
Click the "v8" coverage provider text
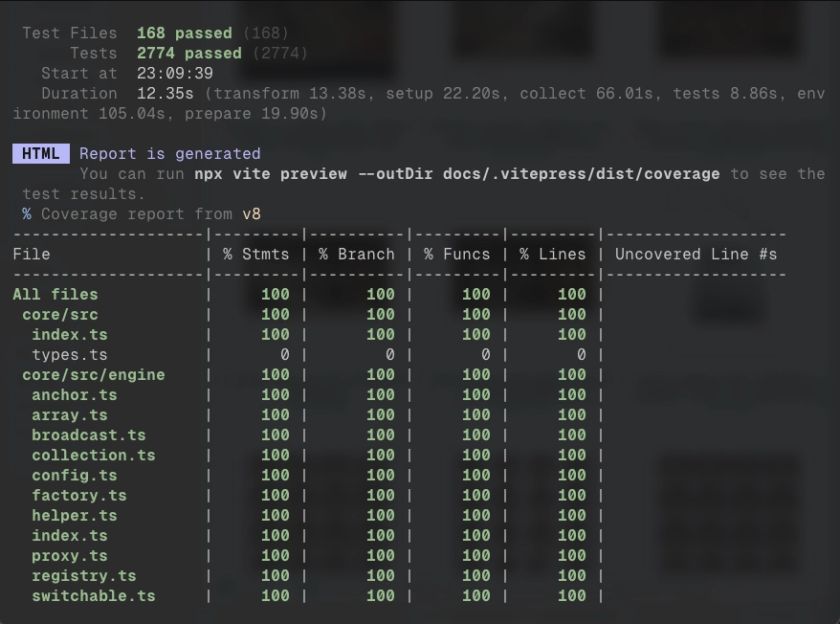(x=252, y=213)
